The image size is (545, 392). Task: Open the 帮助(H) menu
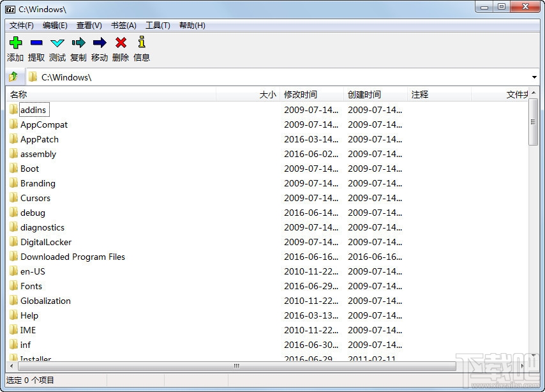[x=193, y=25]
